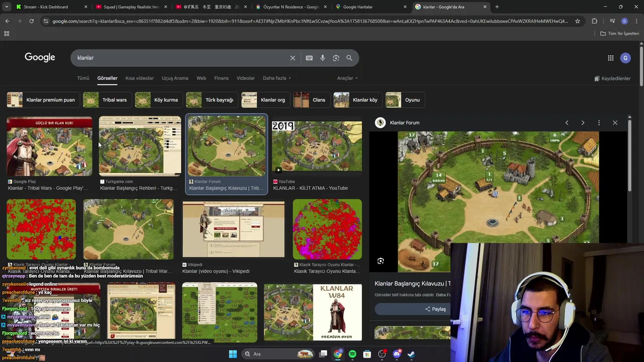Click the magnifier search button
Viewport: 644px width, 362px height.
[x=349, y=58]
